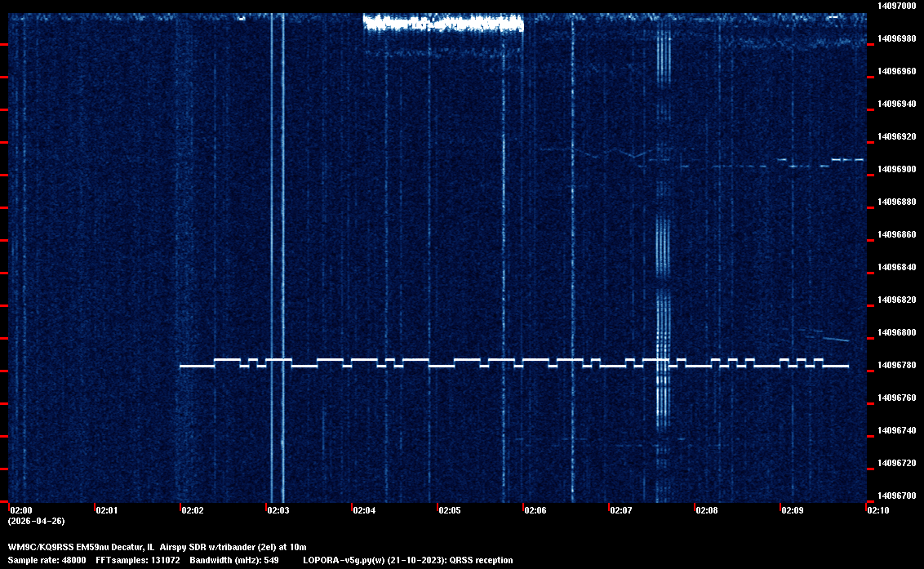Select the 14096700 frequency label
924x569 pixels.
[x=895, y=496]
